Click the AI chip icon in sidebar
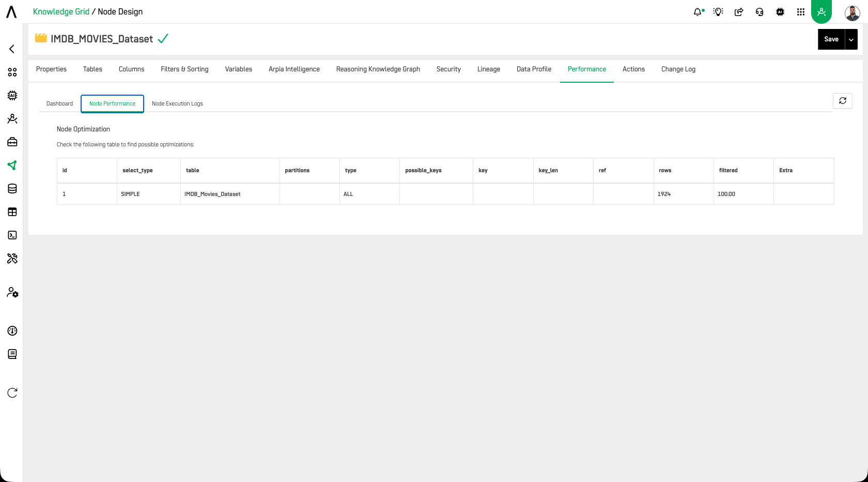Image resolution: width=868 pixels, height=482 pixels. 12,96
